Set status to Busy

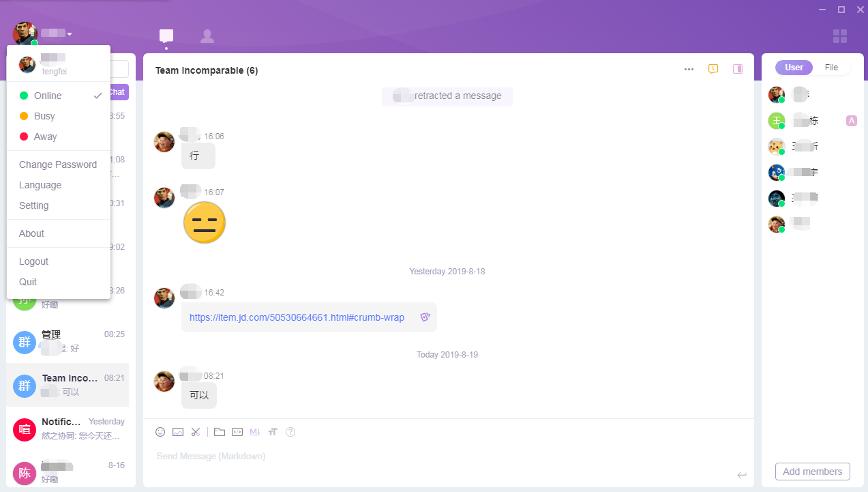click(44, 116)
